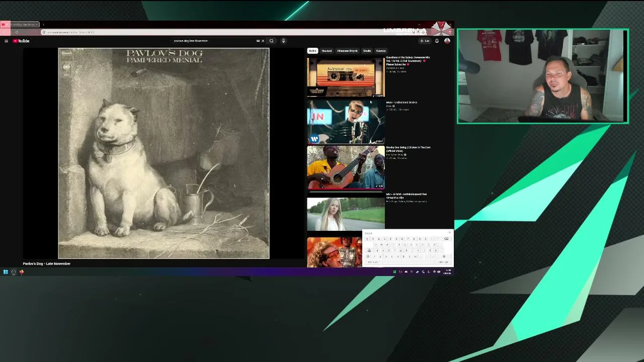Start voice search with the microphone
Image resolution: width=644 pixels, height=362 pixels.
click(x=283, y=41)
